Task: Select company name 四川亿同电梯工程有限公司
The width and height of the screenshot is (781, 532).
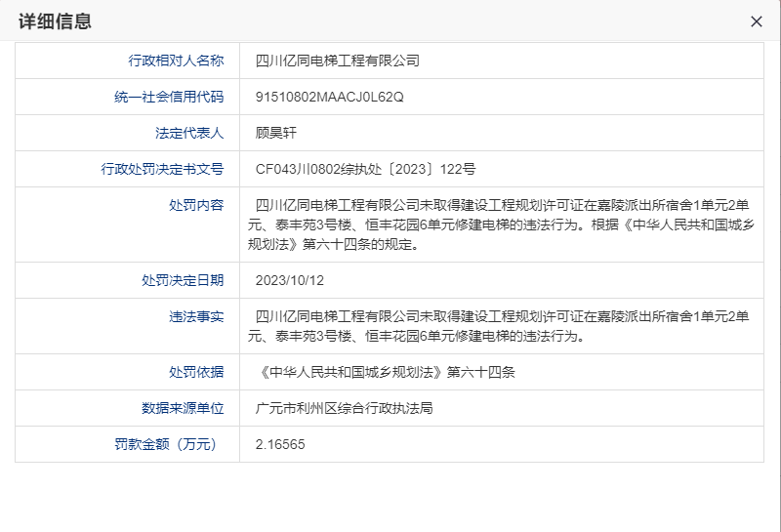Action: (x=337, y=61)
